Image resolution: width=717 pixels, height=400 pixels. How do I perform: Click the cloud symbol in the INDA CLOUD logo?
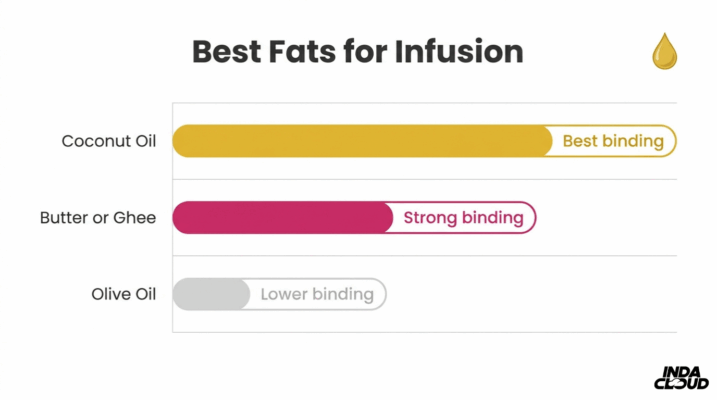click(x=675, y=383)
